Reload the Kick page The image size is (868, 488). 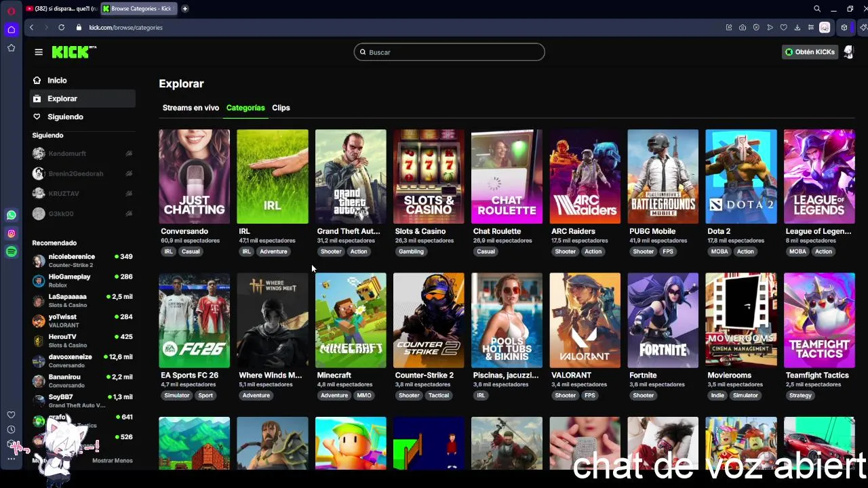coord(61,28)
